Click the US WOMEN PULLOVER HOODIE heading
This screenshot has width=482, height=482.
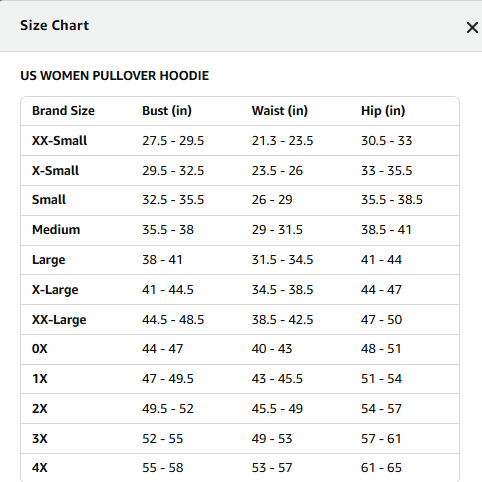pyautogui.click(x=115, y=76)
